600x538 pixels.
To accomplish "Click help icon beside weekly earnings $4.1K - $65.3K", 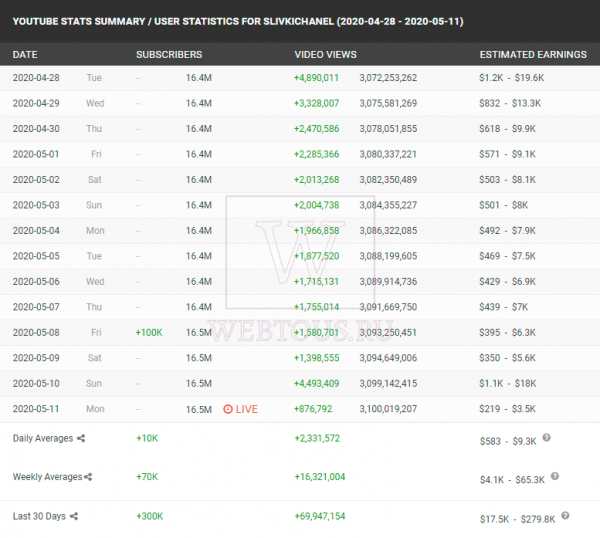I will (554, 476).
